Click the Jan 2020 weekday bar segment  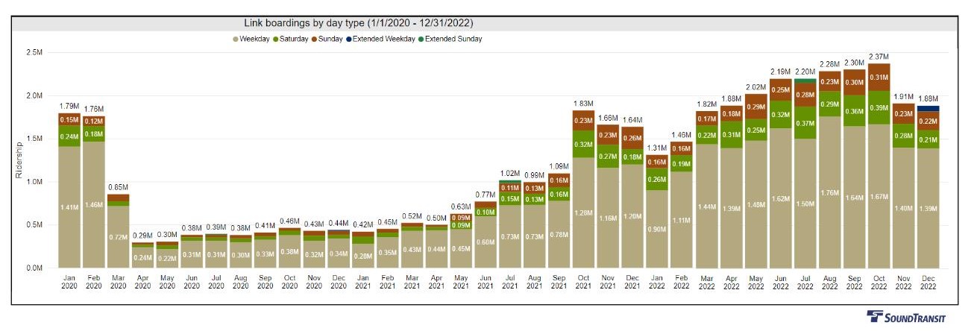[70, 207]
